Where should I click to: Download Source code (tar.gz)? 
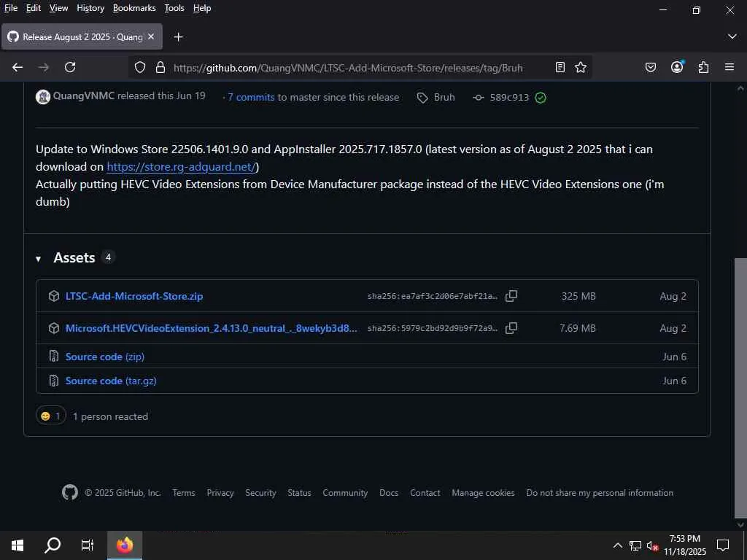tap(111, 381)
